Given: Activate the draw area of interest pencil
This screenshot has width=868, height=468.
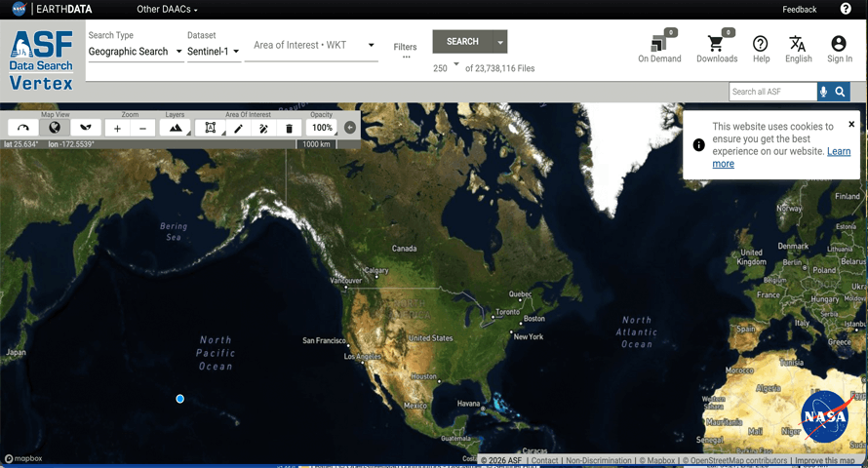Looking at the screenshot, I should [x=238, y=129].
